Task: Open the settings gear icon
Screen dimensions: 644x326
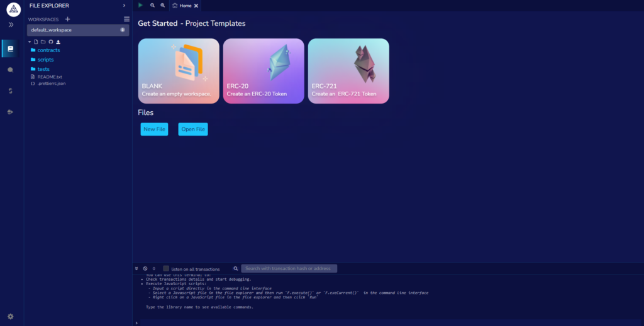Action: tap(10, 316)
